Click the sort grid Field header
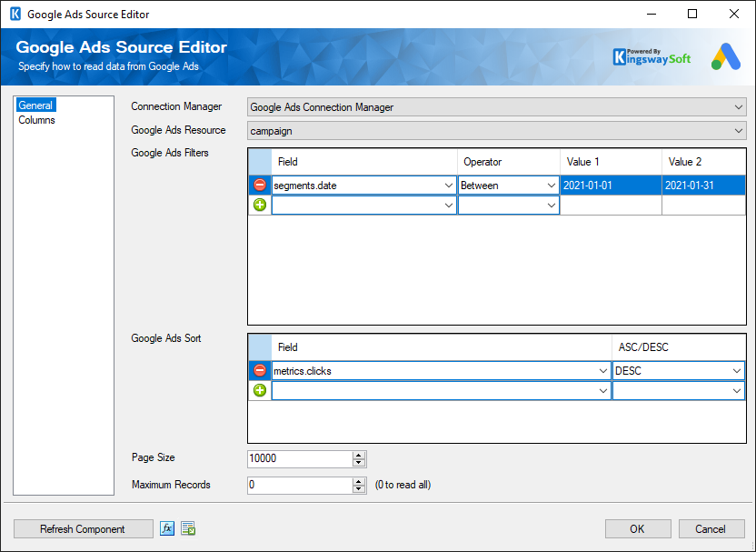 tap(442, 346)
